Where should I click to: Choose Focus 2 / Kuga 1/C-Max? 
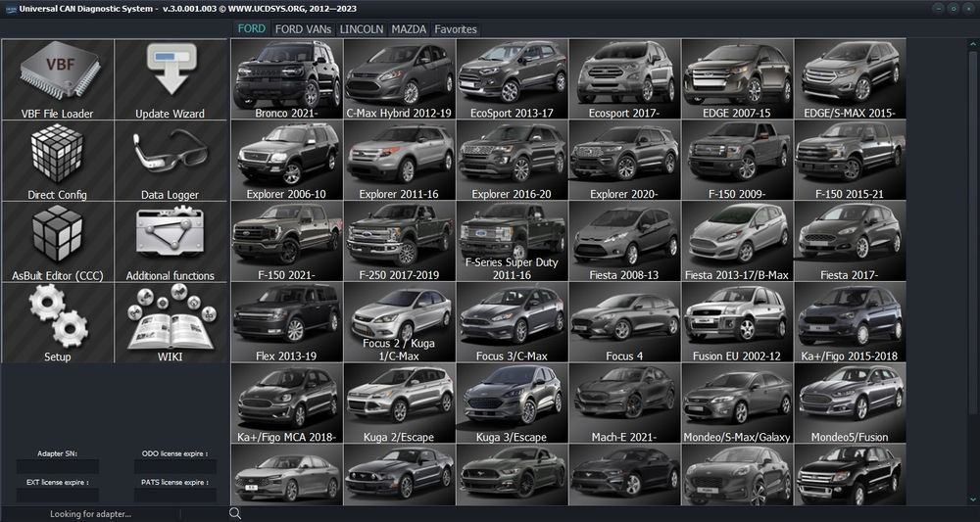(x=400, y=322)
